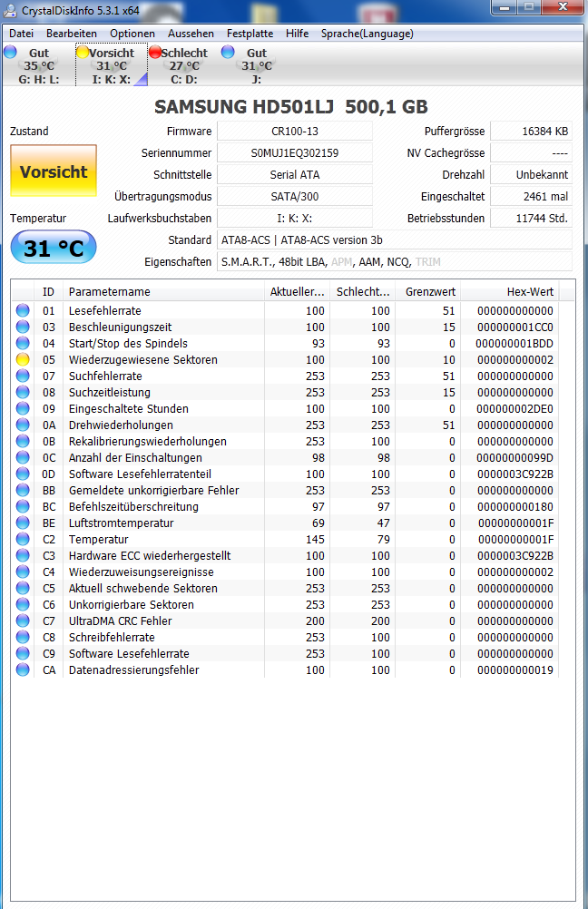The image size is (588, 909).
Task: Click the 31 °C temperature indicator
Action: point(54,248)
